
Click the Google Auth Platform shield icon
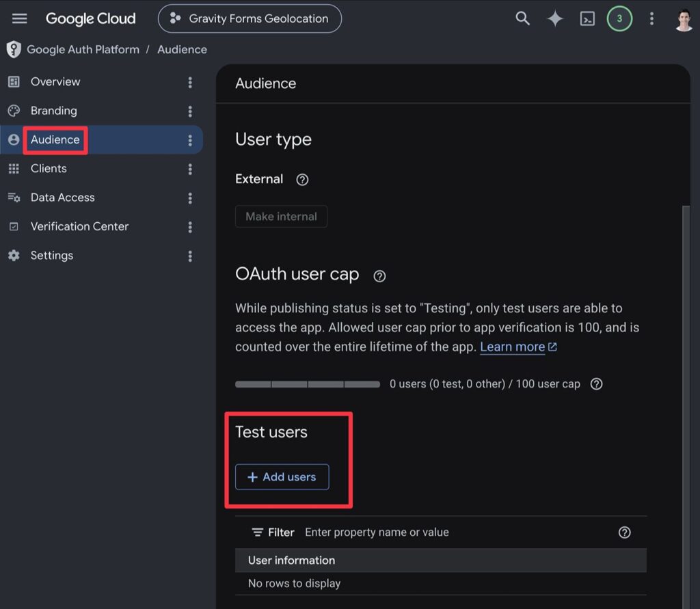coord(14,49)
